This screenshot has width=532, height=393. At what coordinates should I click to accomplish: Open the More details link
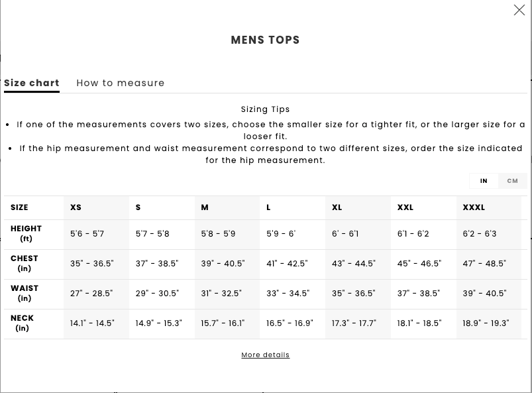click(x=265, y=355)
